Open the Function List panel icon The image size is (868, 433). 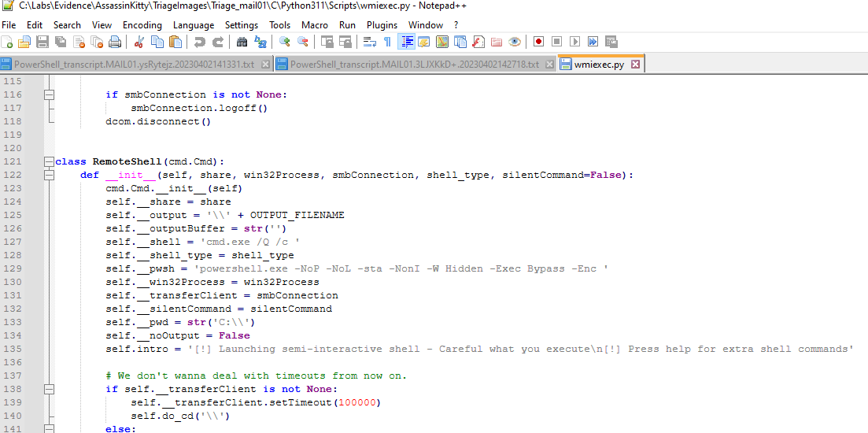click(x=478, y=42)
